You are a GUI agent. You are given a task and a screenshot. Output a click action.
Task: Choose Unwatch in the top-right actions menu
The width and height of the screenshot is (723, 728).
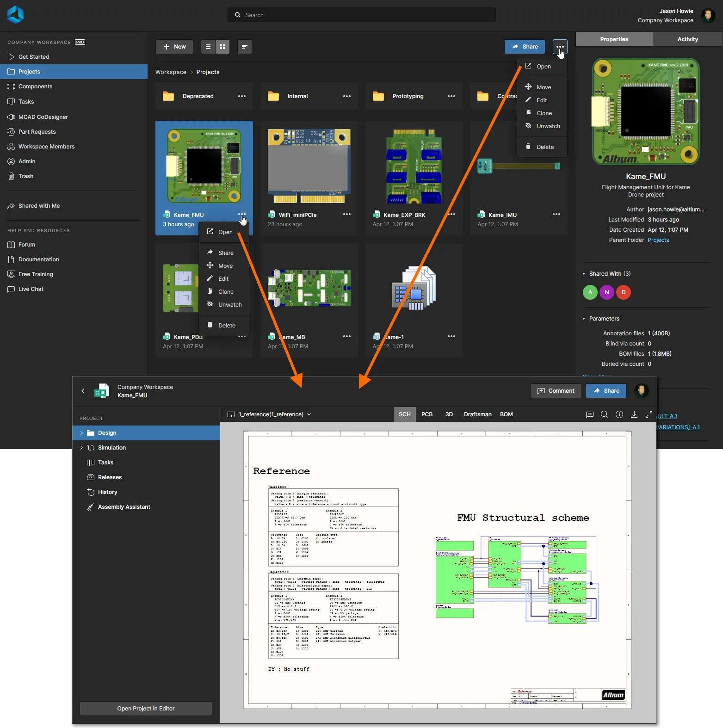(542, 126)
